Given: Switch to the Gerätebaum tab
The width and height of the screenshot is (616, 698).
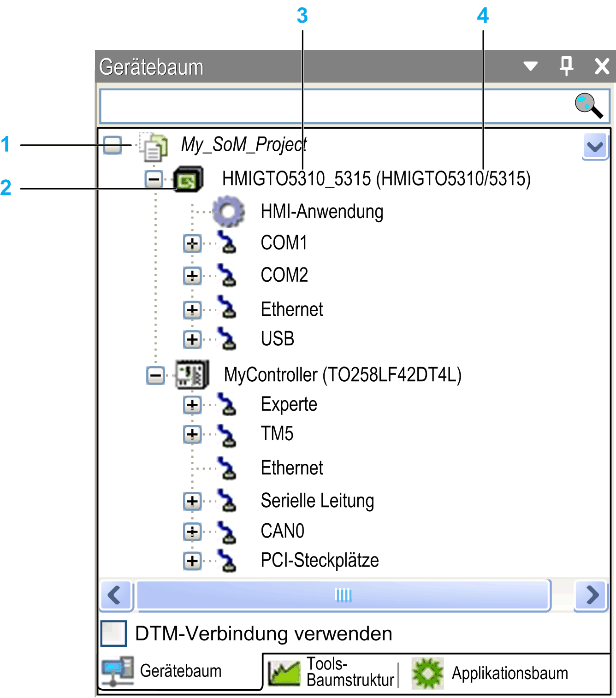Looking at the screenshot, I should pyautogui.click(x=180, y=671).
